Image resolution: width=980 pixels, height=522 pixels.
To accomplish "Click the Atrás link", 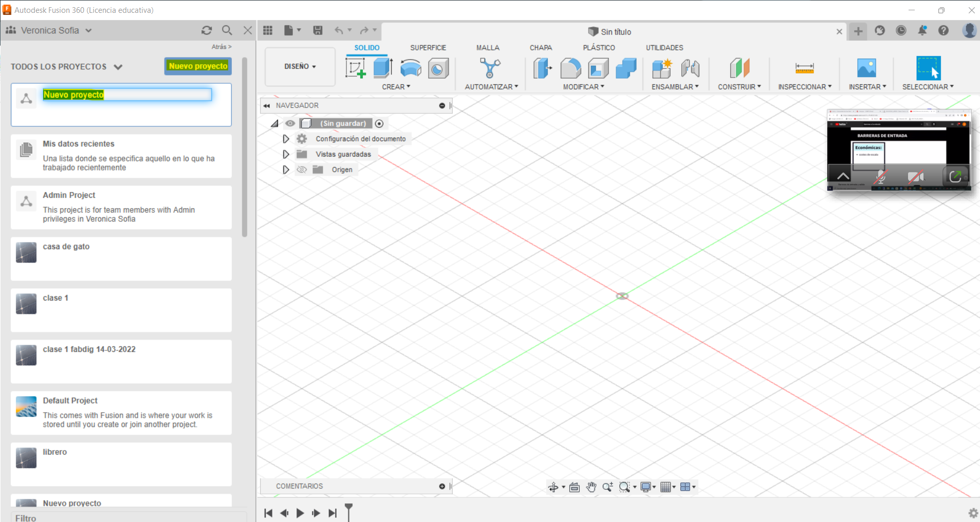I will pyautogui.click(x=221, y=47).
